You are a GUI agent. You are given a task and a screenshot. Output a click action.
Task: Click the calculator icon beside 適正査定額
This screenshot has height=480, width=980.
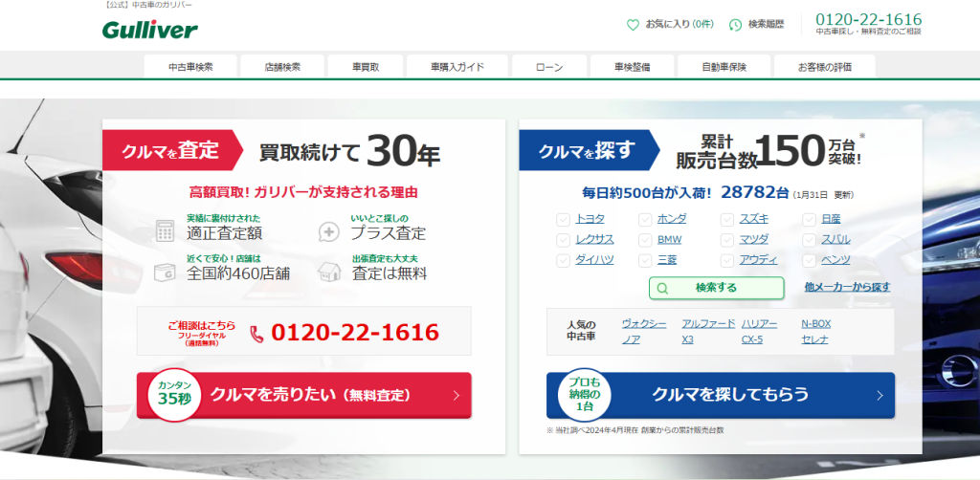pos(165,230)
